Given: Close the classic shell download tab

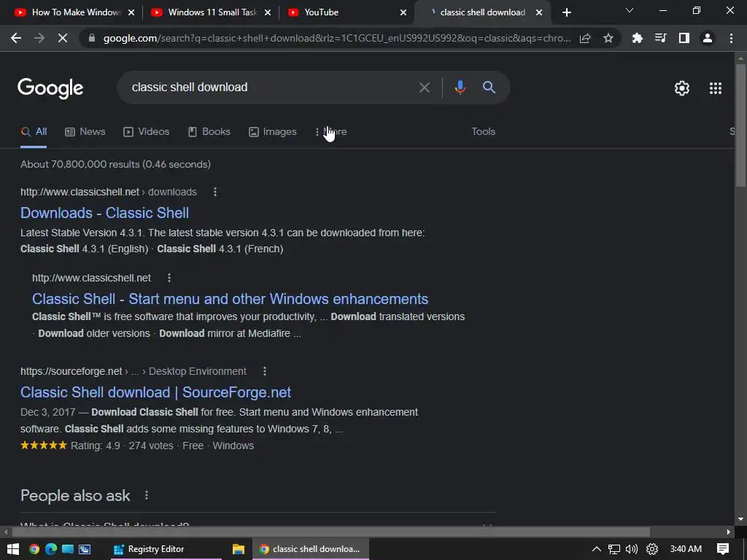Looking at the screenshot, I should pos(539,12).
